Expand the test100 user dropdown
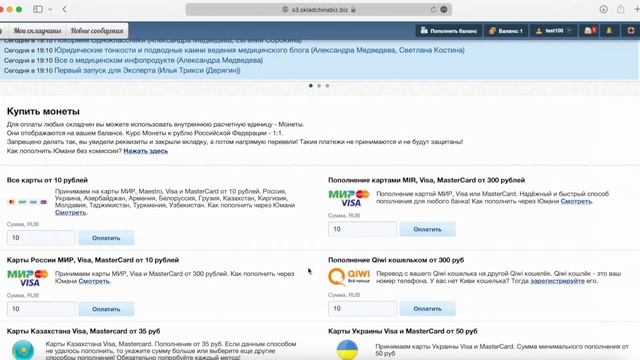Screen dimensions: 640x360 point(553,31)
